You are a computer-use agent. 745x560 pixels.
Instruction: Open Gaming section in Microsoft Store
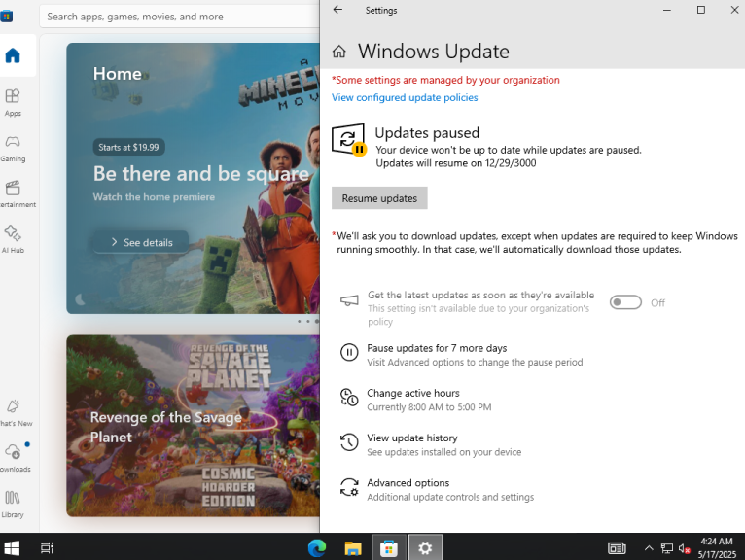tap(13, 148)
